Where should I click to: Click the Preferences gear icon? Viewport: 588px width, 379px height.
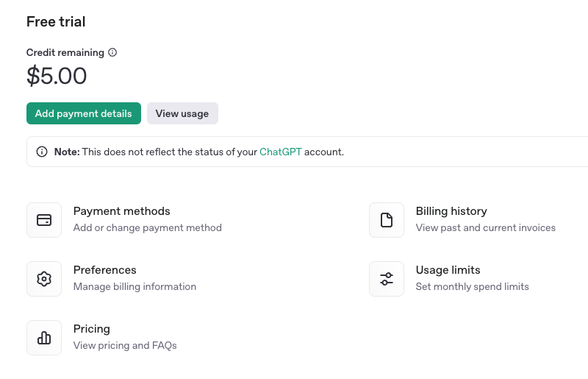[44, 279]
